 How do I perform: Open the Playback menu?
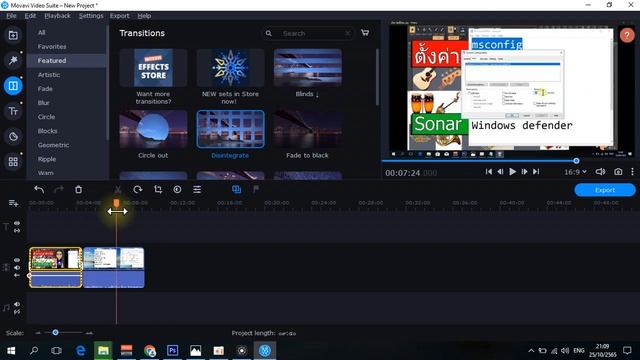click(58, 16)
